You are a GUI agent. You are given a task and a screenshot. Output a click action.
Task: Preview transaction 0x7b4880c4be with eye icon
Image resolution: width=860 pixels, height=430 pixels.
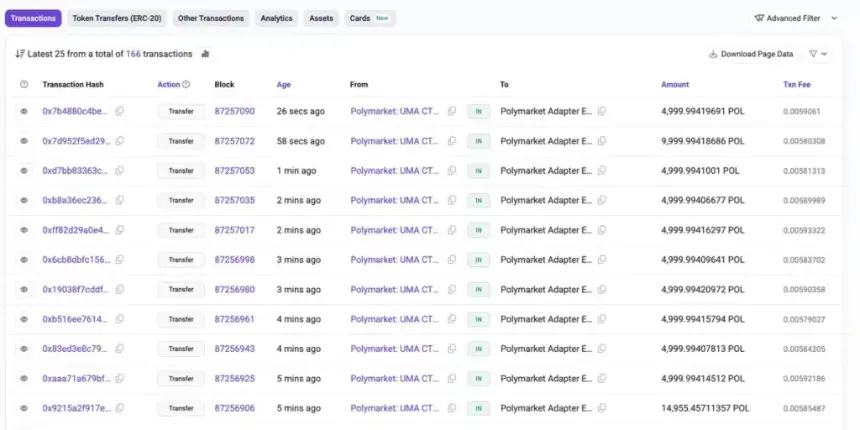click(x=24, y=111)
